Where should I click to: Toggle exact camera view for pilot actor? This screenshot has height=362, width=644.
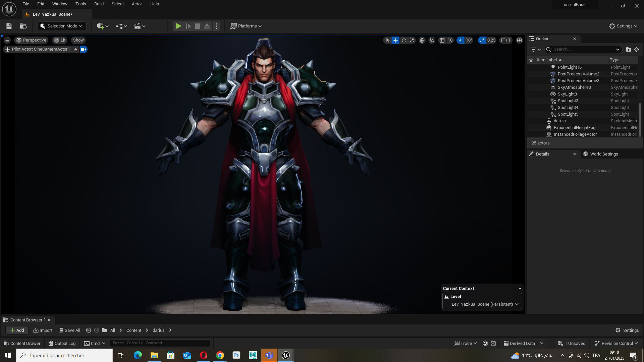(x=84, y=49)
